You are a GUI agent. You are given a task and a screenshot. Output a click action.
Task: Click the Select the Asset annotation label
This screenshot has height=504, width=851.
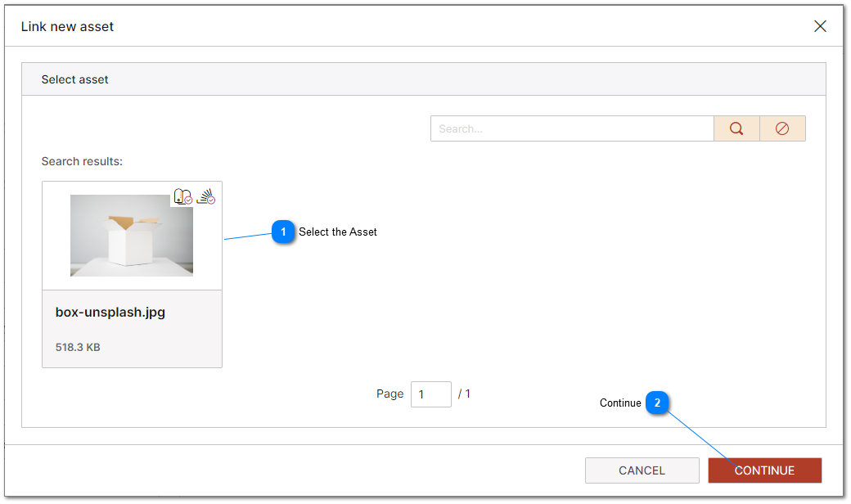click(337, 232)
